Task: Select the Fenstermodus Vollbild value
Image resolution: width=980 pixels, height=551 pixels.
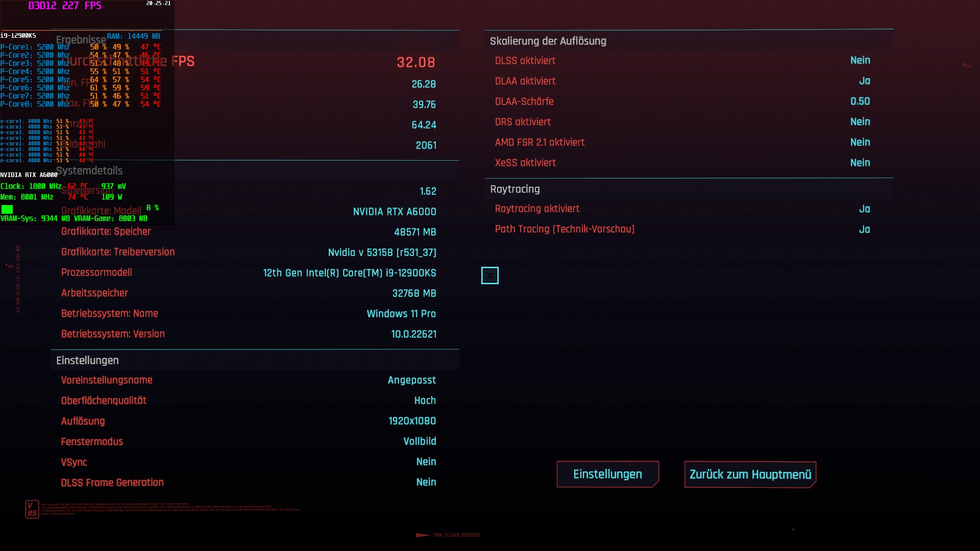Action: (x=419, y=441)
